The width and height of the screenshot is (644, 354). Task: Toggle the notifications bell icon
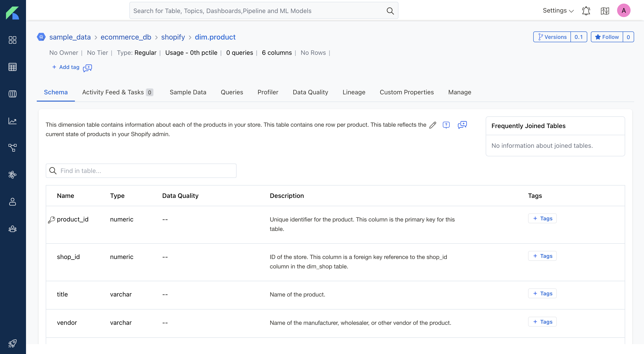[586, 11]
